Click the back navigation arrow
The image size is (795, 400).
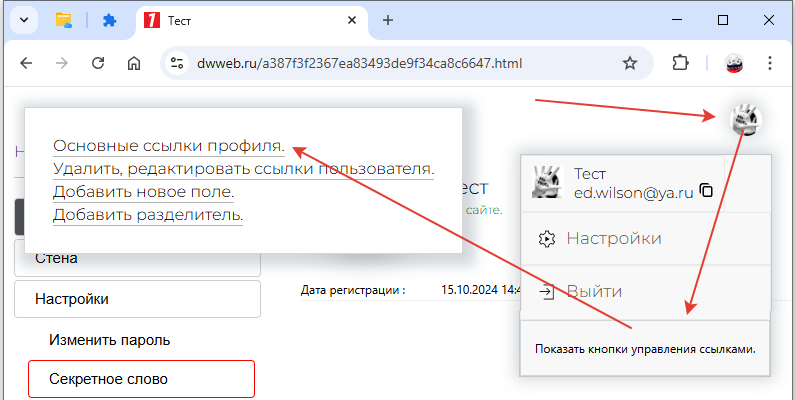(x=26, y=63)
